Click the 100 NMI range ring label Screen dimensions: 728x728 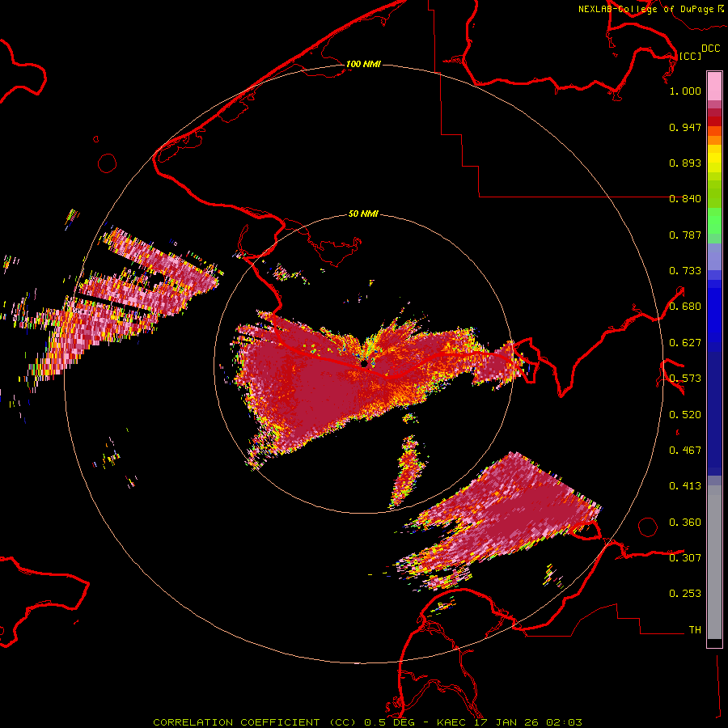coord(363,64)
